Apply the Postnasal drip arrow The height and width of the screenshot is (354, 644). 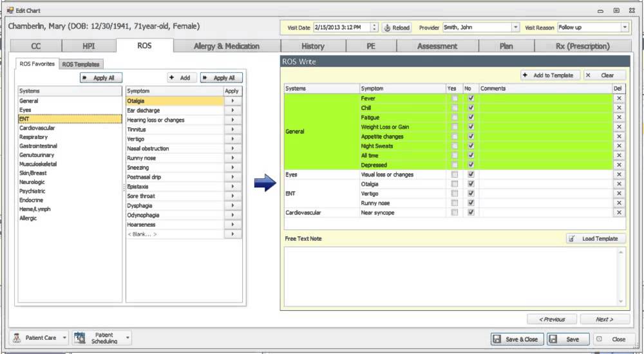pyautogui.click(x=232, y=177)
